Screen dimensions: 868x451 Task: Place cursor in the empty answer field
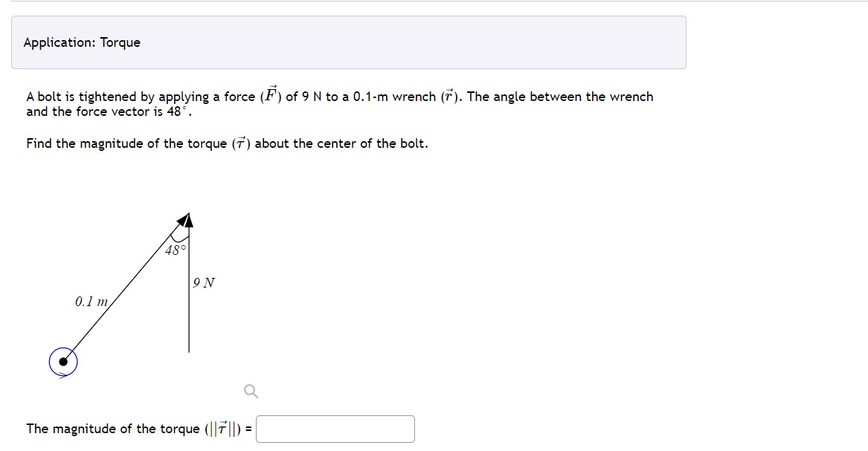335,429
